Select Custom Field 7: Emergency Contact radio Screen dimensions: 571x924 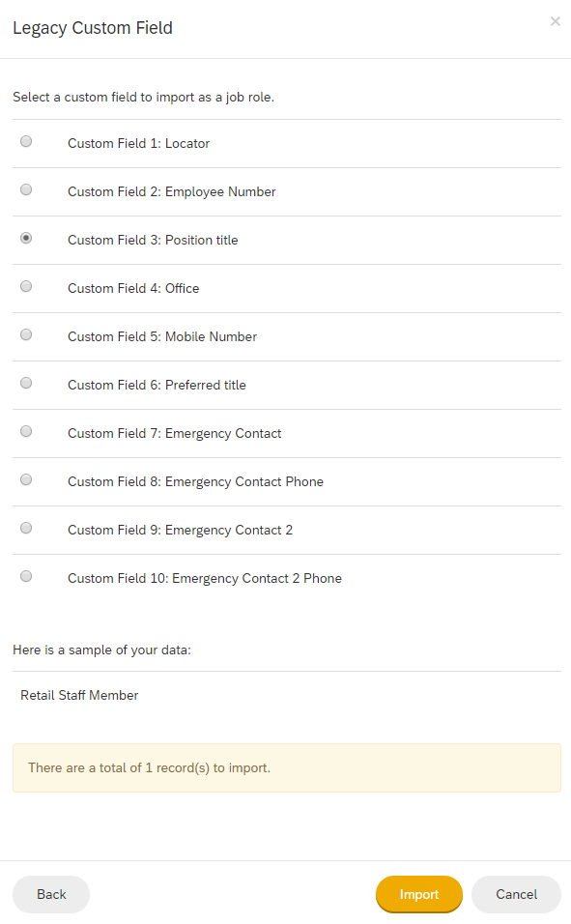26,431
